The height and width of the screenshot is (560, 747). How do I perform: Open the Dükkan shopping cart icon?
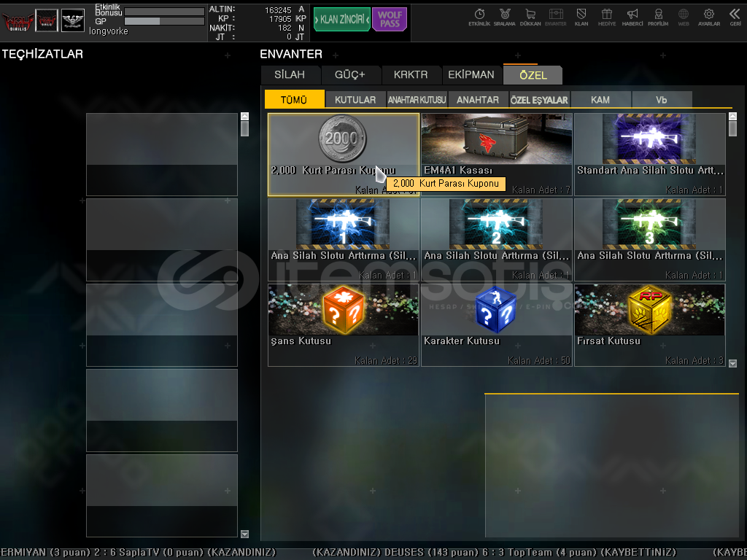[x=530, y=17]
